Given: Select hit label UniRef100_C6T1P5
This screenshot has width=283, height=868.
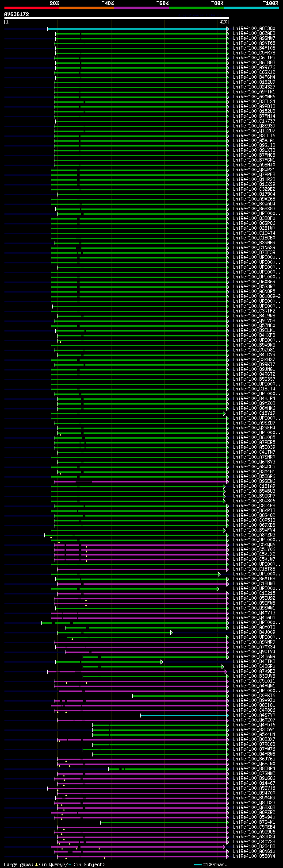Looking at the screenshot, I should point(254,58).
